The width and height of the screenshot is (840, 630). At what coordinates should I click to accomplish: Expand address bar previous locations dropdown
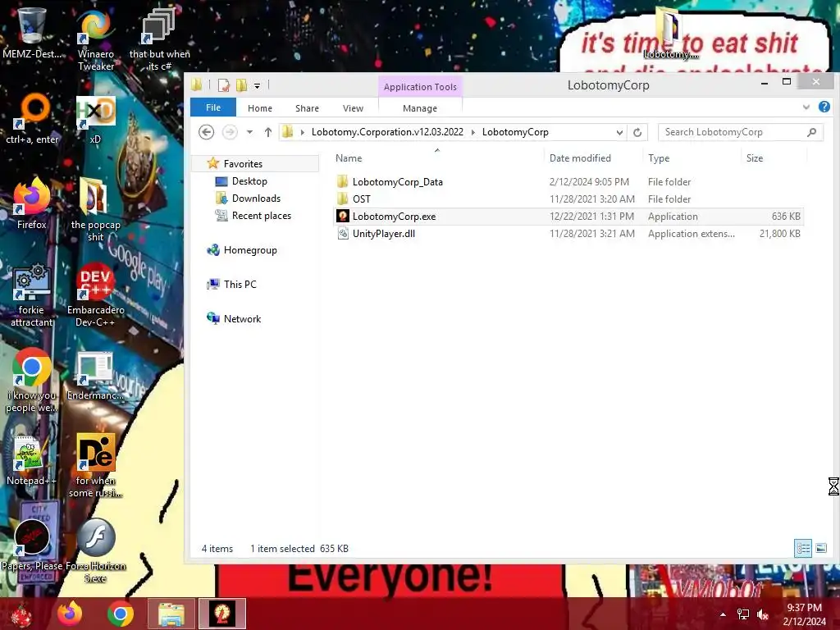(x=619, y=132)
